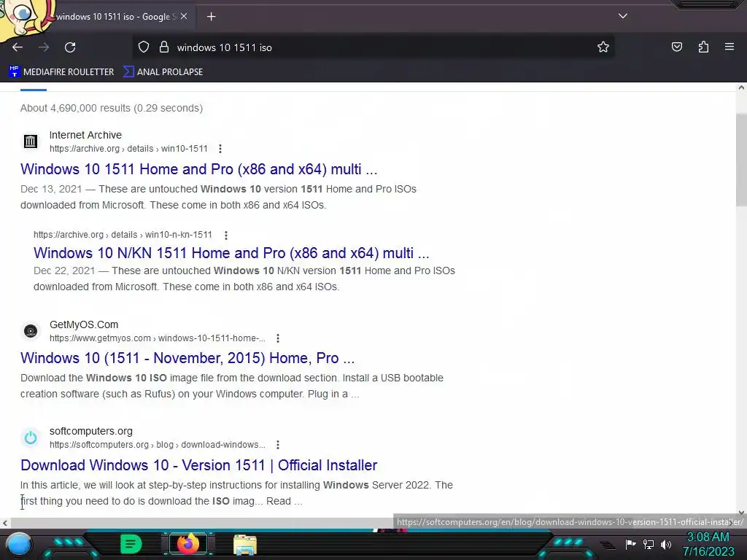Open Download Windows 10 - Version 1511 result
The image size is (747, 560).
click(198, 465)
